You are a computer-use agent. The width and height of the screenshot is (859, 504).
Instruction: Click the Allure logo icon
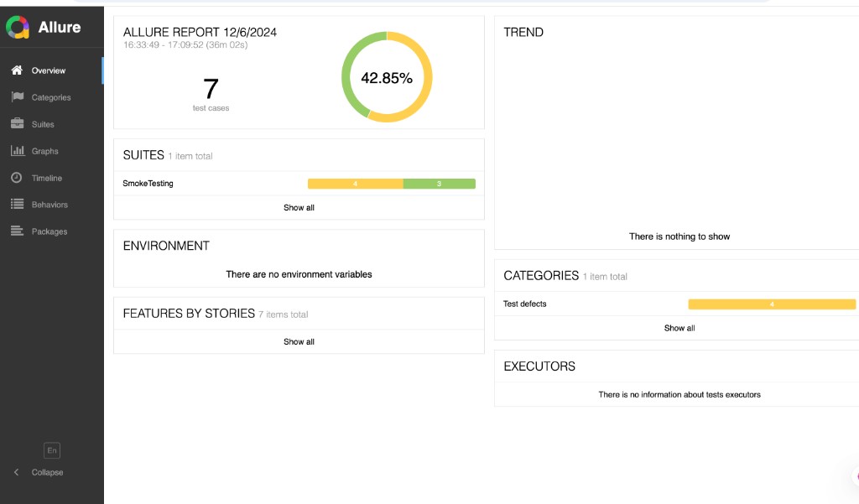[18, 27]
